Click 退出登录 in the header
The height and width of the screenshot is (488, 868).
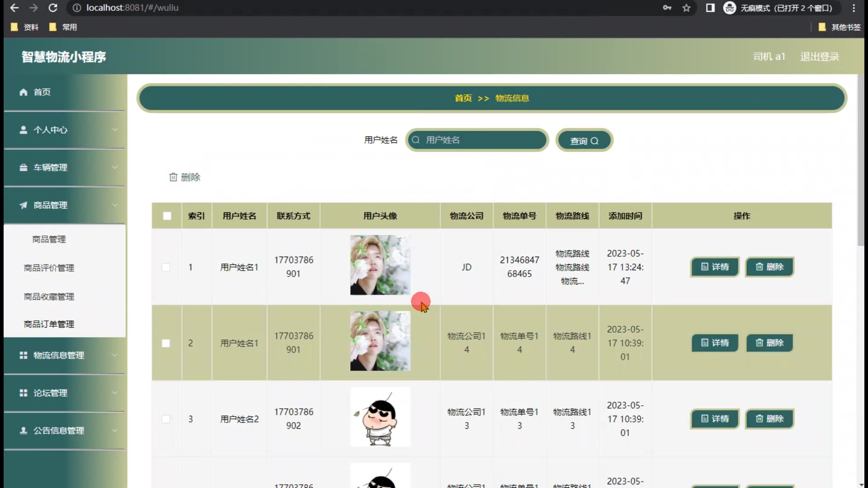[x=819, y=57]
